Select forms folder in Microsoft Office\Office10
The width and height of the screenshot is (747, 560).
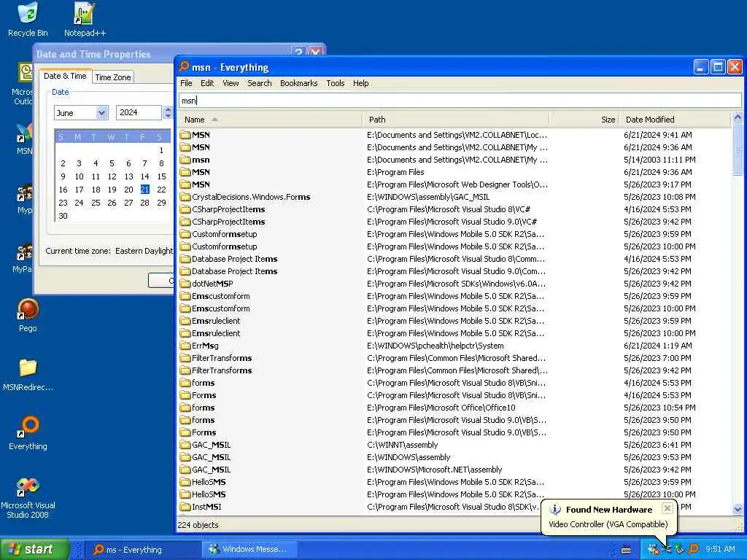coord(454,408)
